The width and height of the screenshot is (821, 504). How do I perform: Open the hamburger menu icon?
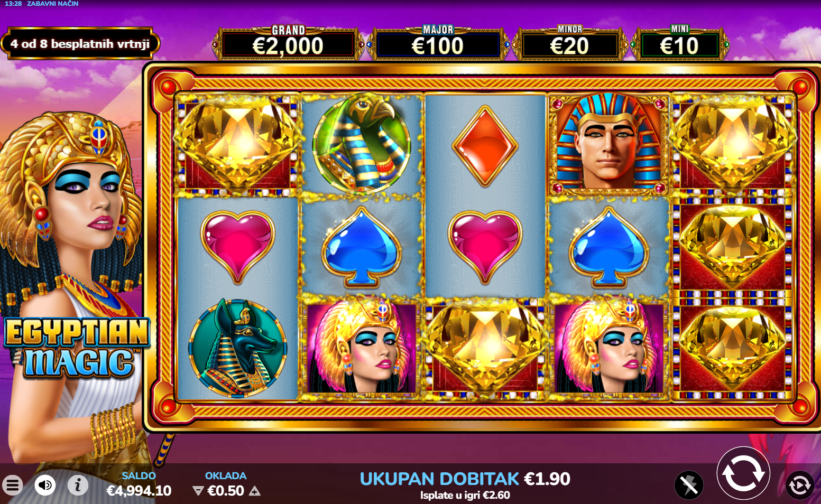[x=13, y=484]
